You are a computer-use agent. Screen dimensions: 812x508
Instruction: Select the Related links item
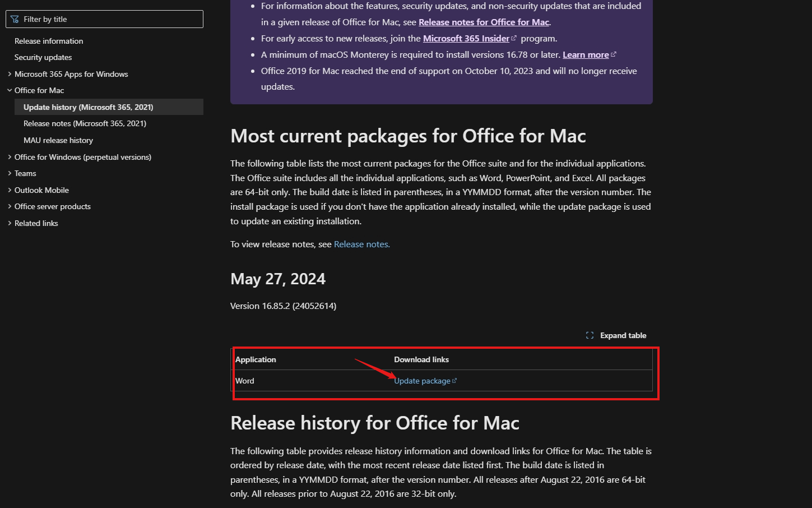tap(36, 223)
